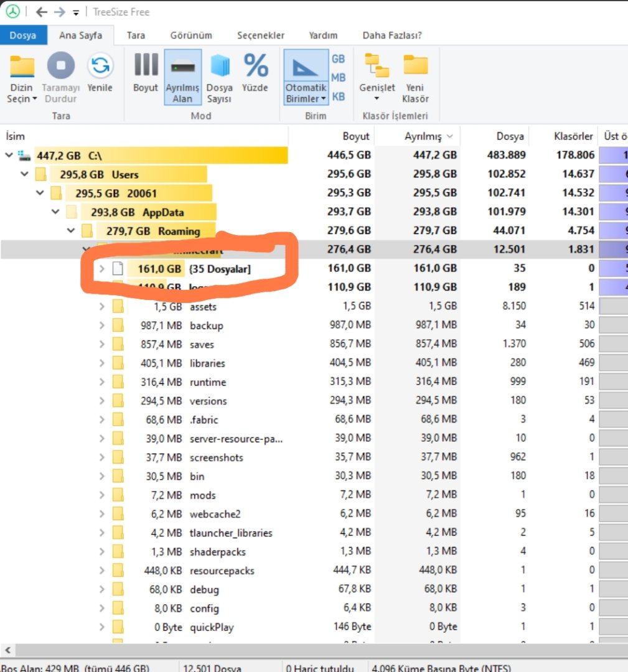Set units to MB
This screenshot has width=628, height=672.
[338, 78]
